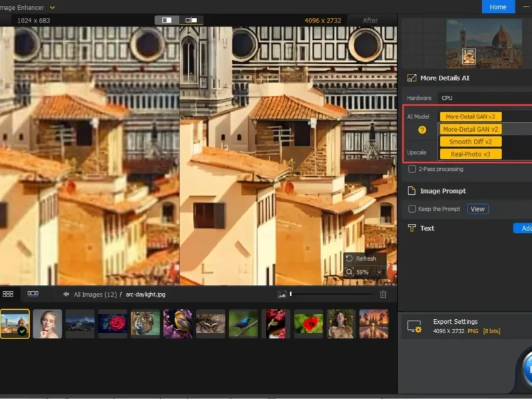The height and width of the screenshot is (399, 532).
Task: Click the 1024 x 683 size label
Action: pyautogui.click(x=34, y=21)
